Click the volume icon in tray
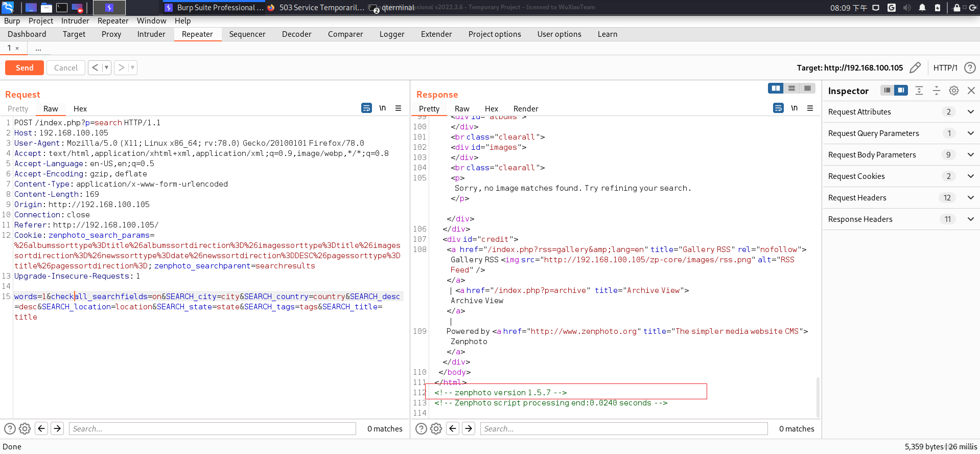Viewport: 980px width, 454px height. 906,8
